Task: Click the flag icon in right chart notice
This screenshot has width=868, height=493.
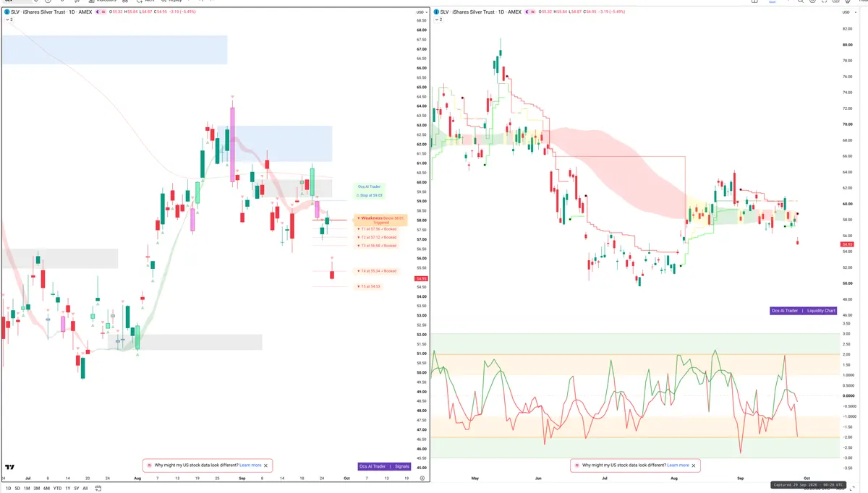Action: point(576,466)
